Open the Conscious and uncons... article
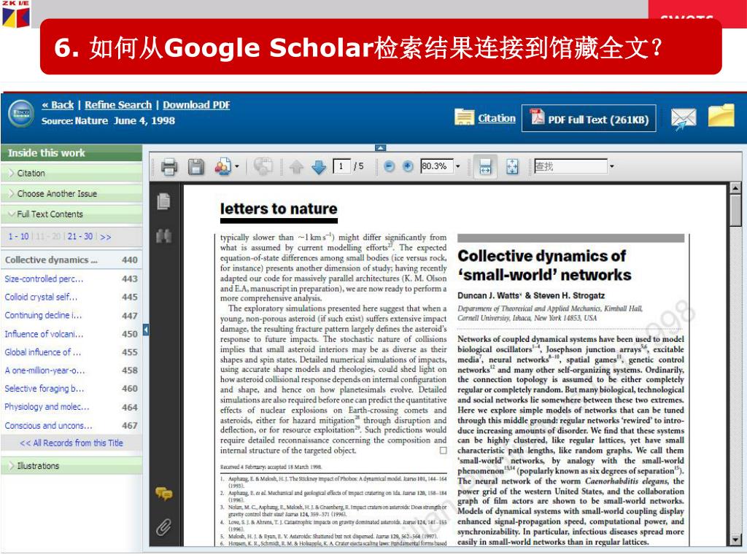747x560 pixels. click(49, 426)
